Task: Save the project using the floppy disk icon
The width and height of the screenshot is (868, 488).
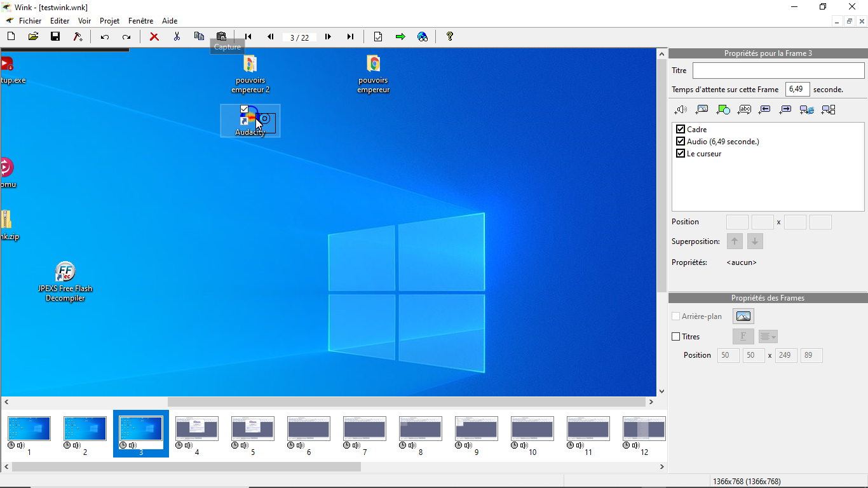Action: pos(55,37)
